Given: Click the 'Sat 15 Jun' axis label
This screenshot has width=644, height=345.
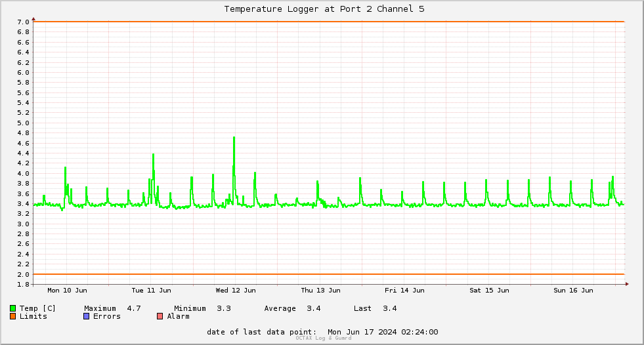Looking at the screenshot, I should click(489, 291).
